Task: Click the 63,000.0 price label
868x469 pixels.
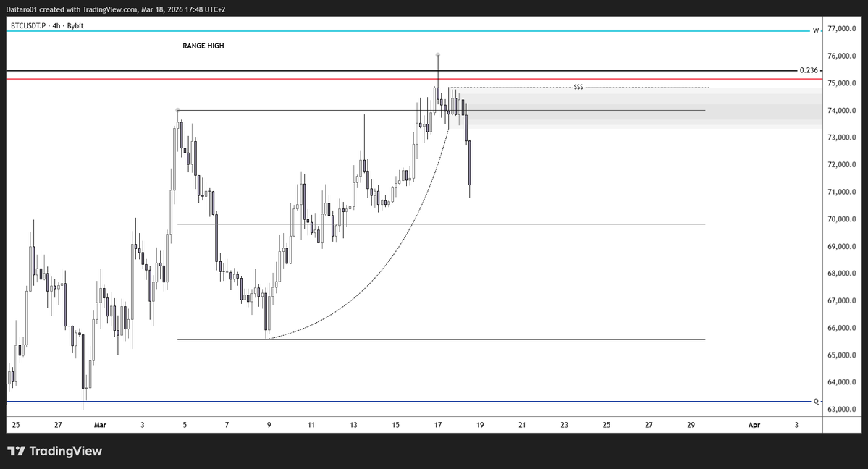Action: [x=841, y=409]
